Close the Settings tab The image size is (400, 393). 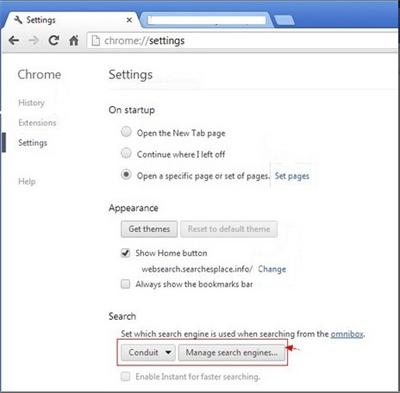[129, 20]
